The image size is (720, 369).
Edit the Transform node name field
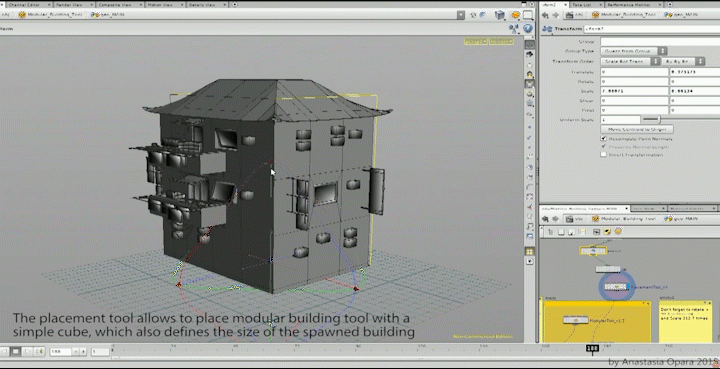tap(652, 29)
